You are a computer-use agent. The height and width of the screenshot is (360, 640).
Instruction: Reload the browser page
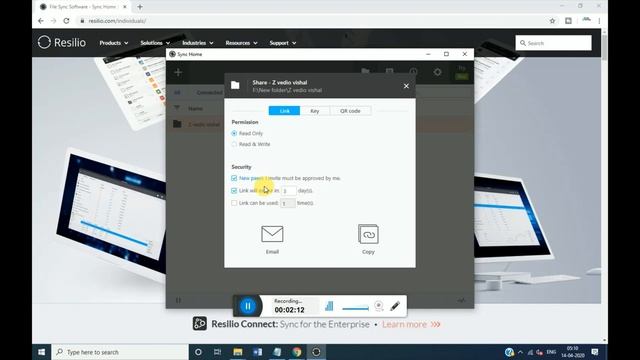[66, 21]
